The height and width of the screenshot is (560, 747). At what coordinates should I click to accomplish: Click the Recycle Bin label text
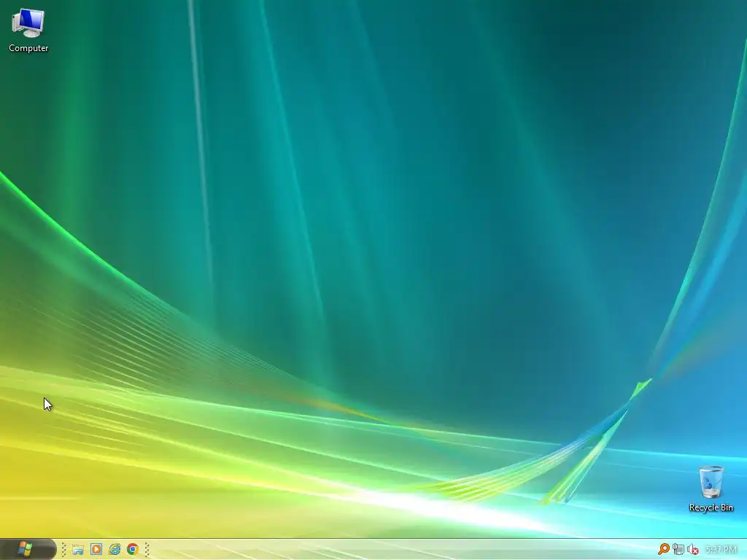(711, 507)
